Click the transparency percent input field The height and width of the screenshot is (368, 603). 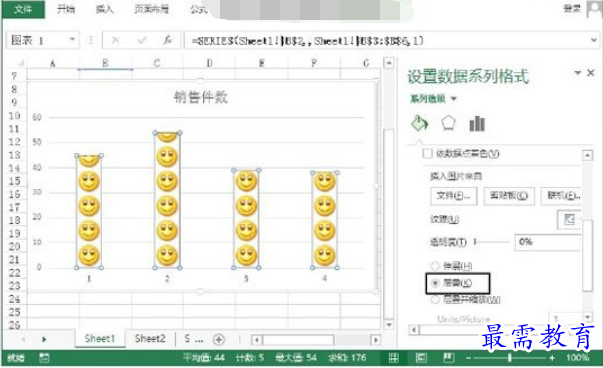coord(548,242)
